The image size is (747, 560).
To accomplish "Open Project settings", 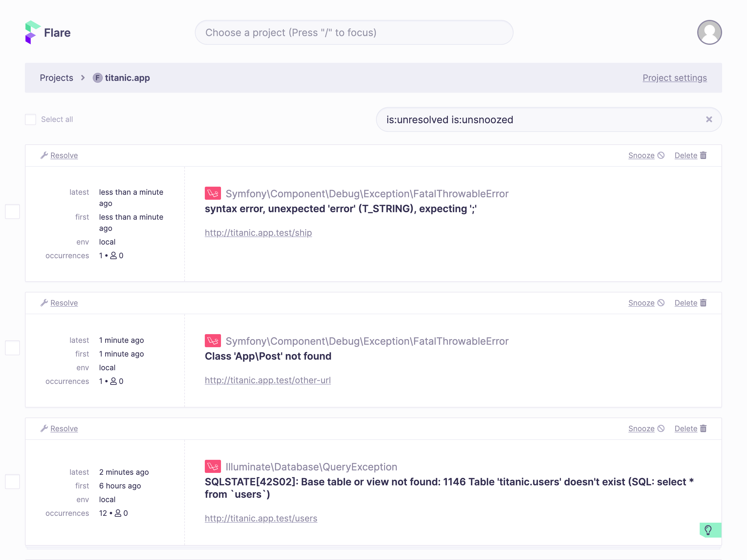I will coord(674,78).
